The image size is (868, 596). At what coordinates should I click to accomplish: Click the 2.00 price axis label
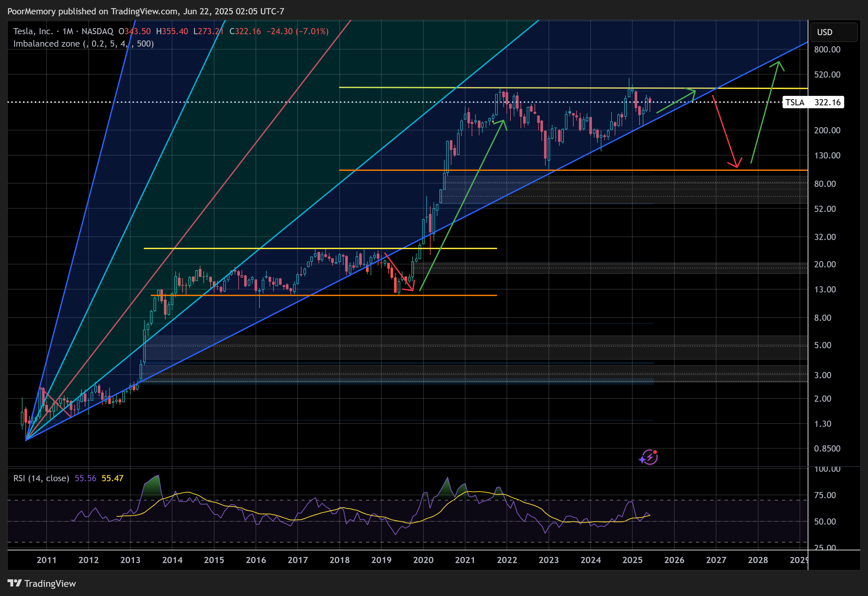(x=823, y=399)
